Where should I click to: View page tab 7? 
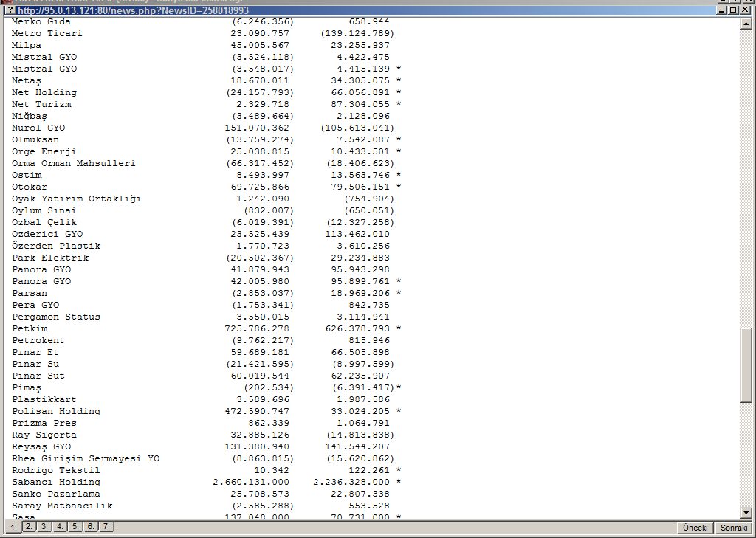106,526
